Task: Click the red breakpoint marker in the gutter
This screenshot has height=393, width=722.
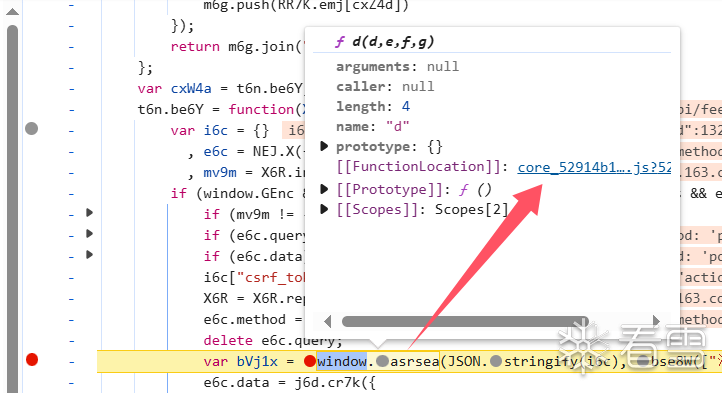Action: tap(32, 359)
